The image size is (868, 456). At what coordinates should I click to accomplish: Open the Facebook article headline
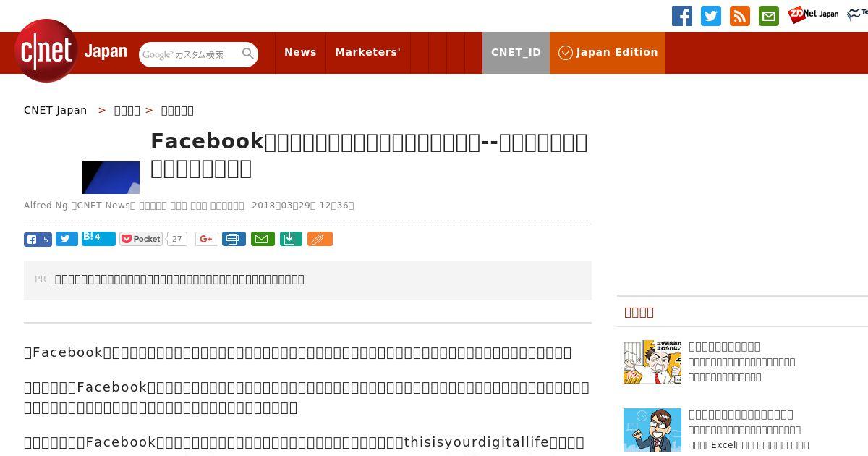[x=369, y=155]
